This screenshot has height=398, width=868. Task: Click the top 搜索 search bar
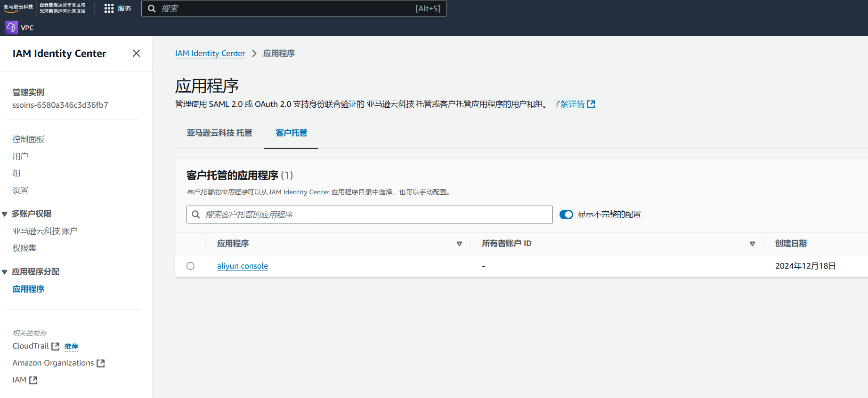(x=294, y=8)
